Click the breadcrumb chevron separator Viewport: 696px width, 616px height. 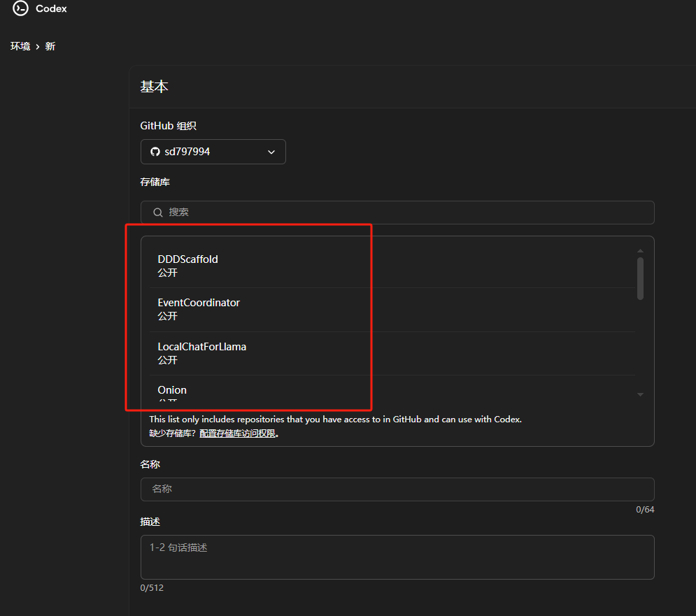[x=37, y=46]
